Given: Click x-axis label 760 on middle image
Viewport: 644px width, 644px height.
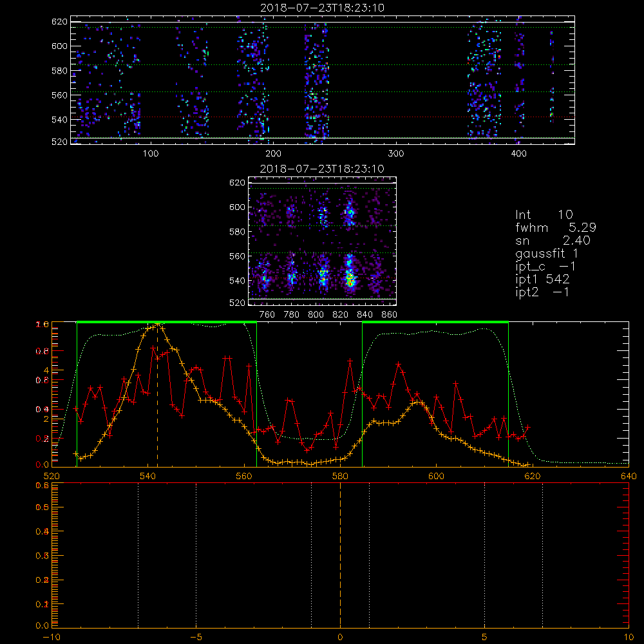Looking at the screenshot, I should point(267,315).
